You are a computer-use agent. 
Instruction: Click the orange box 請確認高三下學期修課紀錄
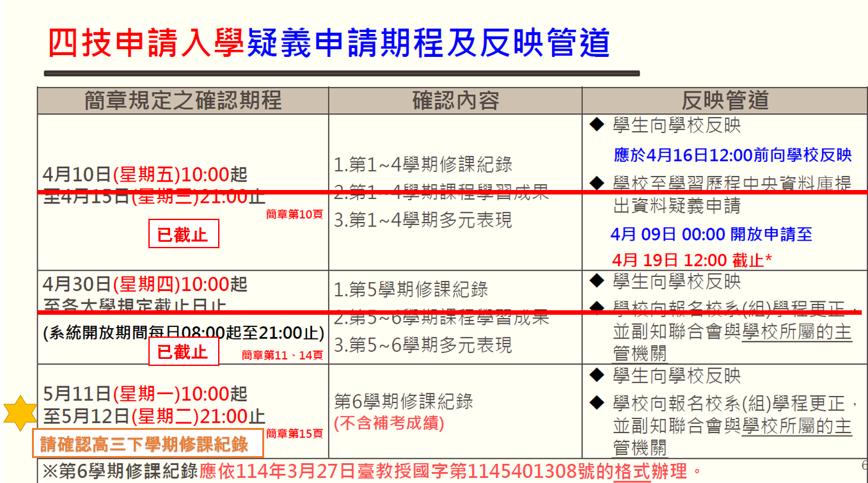148,443
